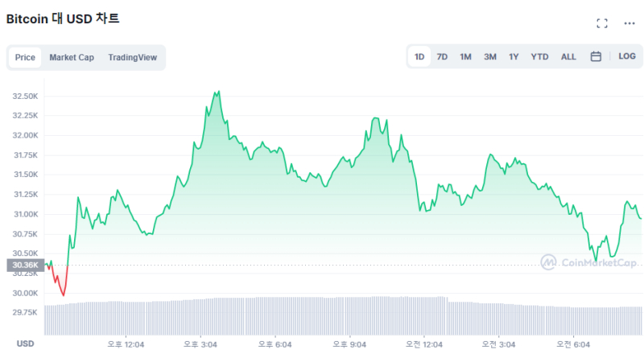
Task: Select the 7D time range
Action: click(x=442, y=56)
